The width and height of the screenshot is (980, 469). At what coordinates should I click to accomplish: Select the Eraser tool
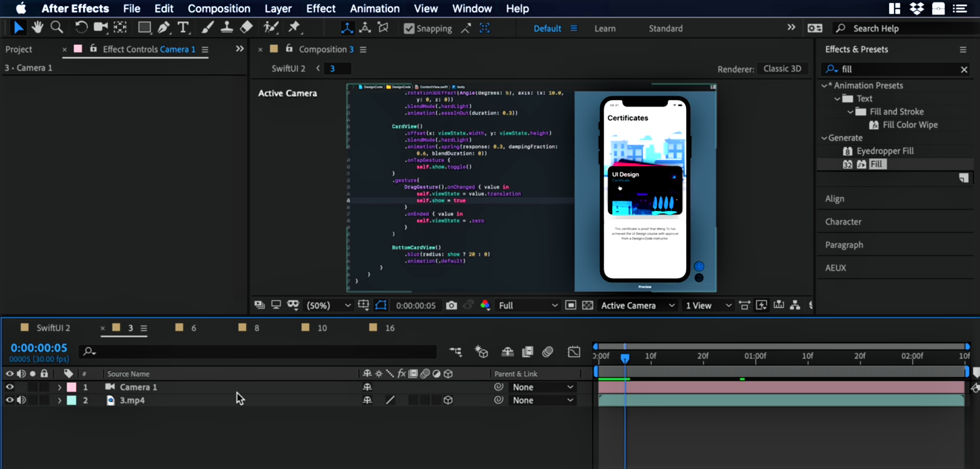tap(247, 27)
